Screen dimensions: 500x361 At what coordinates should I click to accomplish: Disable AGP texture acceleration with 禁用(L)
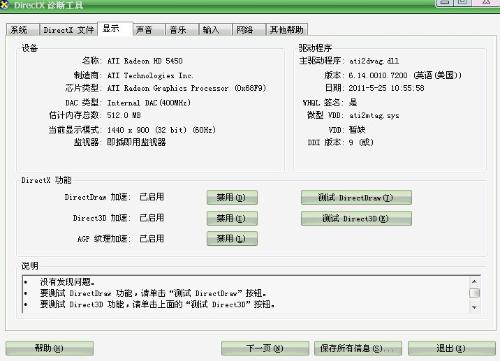coord(232,239)
